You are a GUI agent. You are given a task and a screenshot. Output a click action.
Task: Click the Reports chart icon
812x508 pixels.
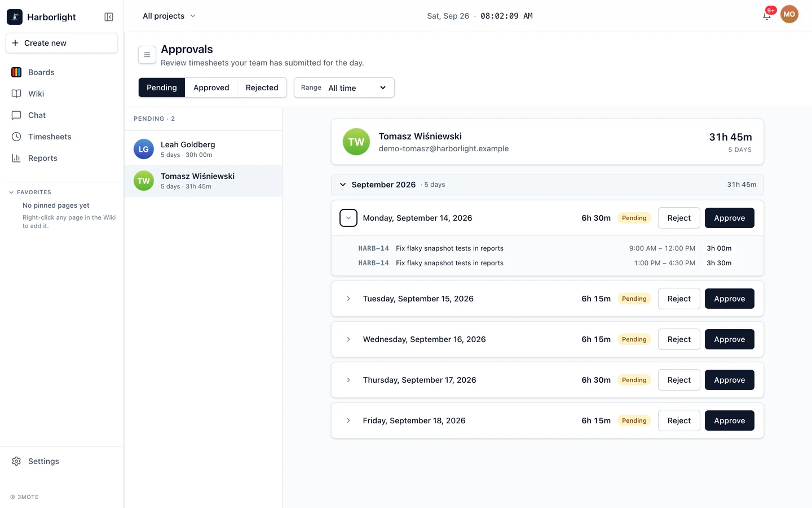coord(16,158)
